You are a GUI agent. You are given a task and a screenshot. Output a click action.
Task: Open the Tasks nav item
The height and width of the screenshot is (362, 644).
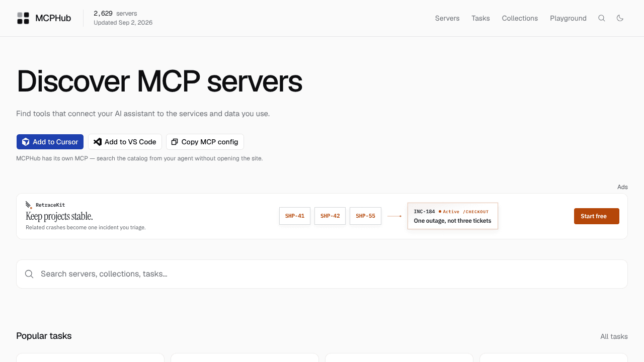tap(480, 18)
